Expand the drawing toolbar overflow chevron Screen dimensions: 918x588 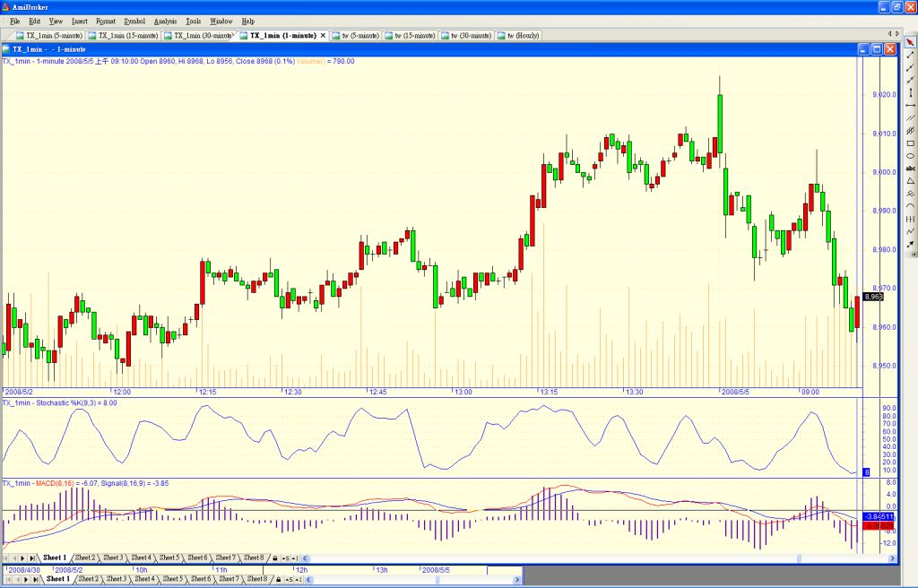(x=912, y=255)
